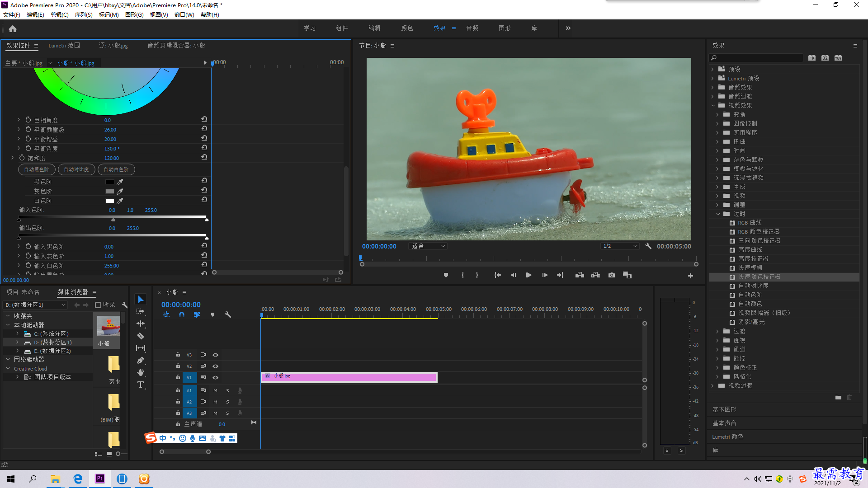Viewport: 868px width, 488px height.
Task: Click the 小船.jpg clip on timeline
Action: [x=349, y=377]
